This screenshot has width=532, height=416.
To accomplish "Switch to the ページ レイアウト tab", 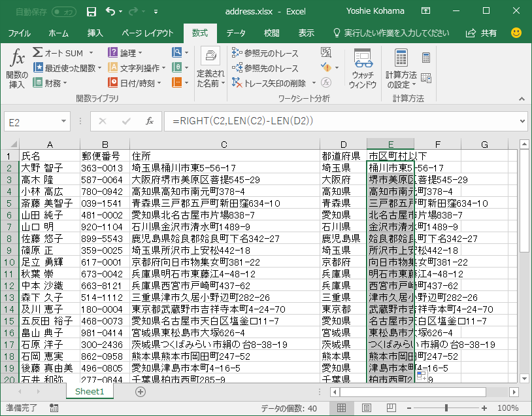I will click(148, 33).
